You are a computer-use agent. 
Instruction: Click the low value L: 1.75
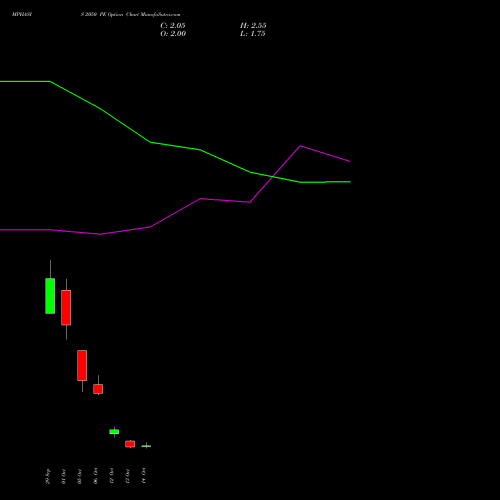pos(253,34)
